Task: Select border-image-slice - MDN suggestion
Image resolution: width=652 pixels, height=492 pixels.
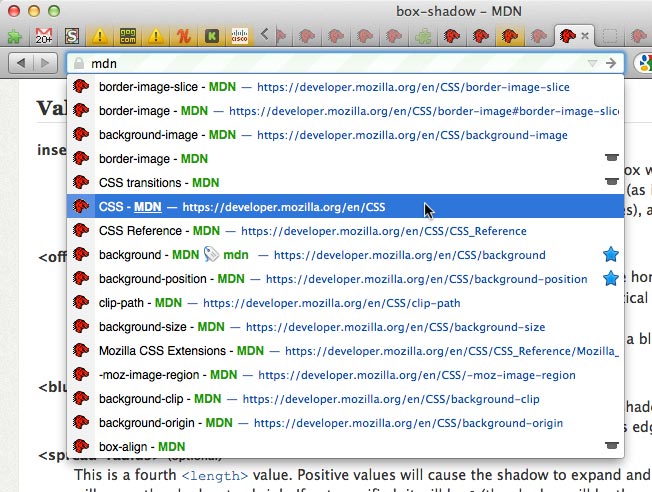Action: (x=346, y=87)
